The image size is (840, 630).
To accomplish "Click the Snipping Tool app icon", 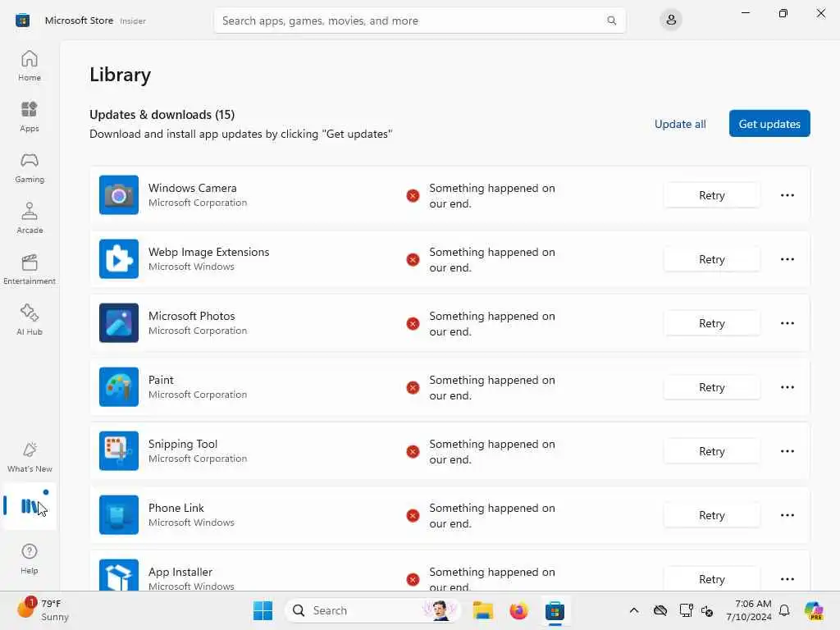I will [x=119, y=451].
